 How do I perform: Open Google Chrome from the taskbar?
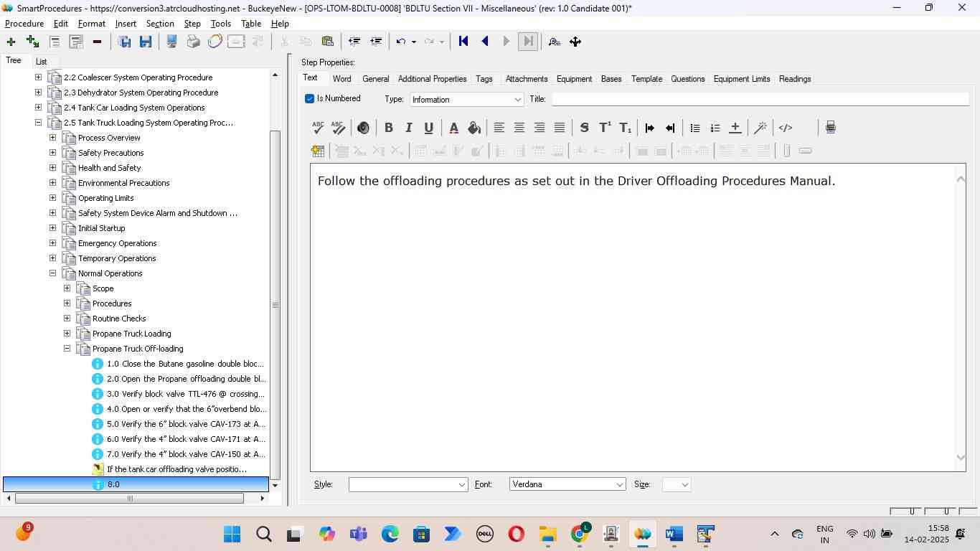point(580,534)
